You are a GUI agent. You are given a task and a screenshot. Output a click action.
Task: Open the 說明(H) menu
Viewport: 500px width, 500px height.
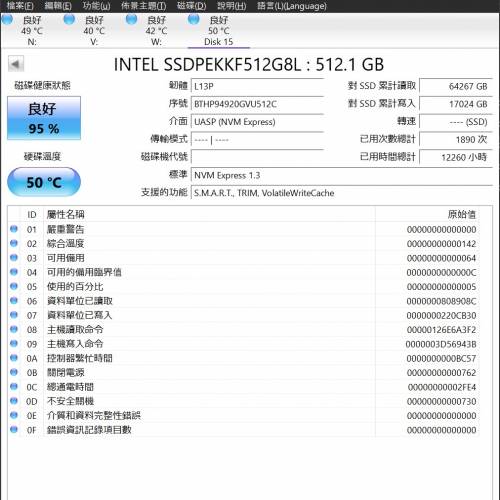coord(232,6)
